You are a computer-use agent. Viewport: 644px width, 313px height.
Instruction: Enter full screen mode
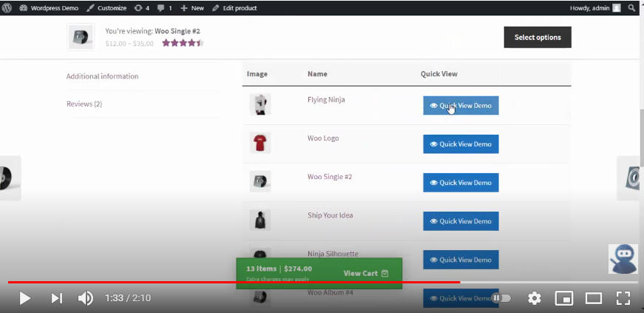623,298
